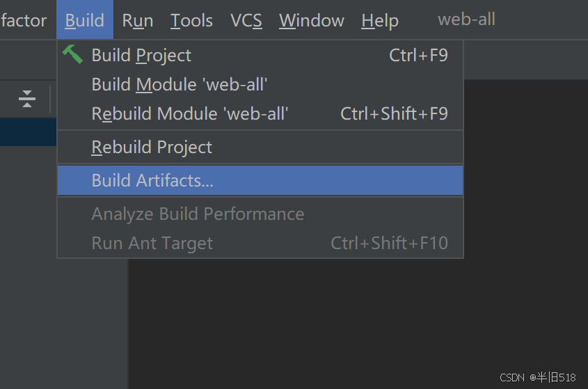Choose Rebuild Project from Build menu

point(260,147)
